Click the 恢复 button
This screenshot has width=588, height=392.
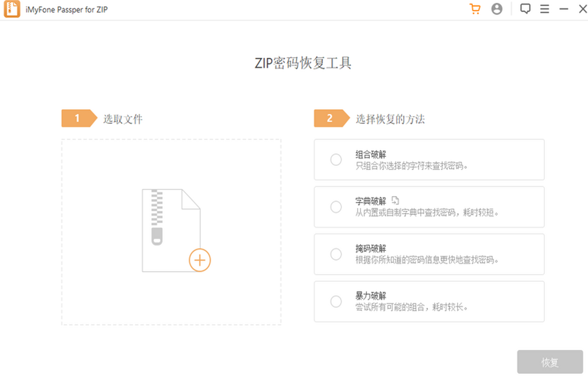(x=550, y=363)
